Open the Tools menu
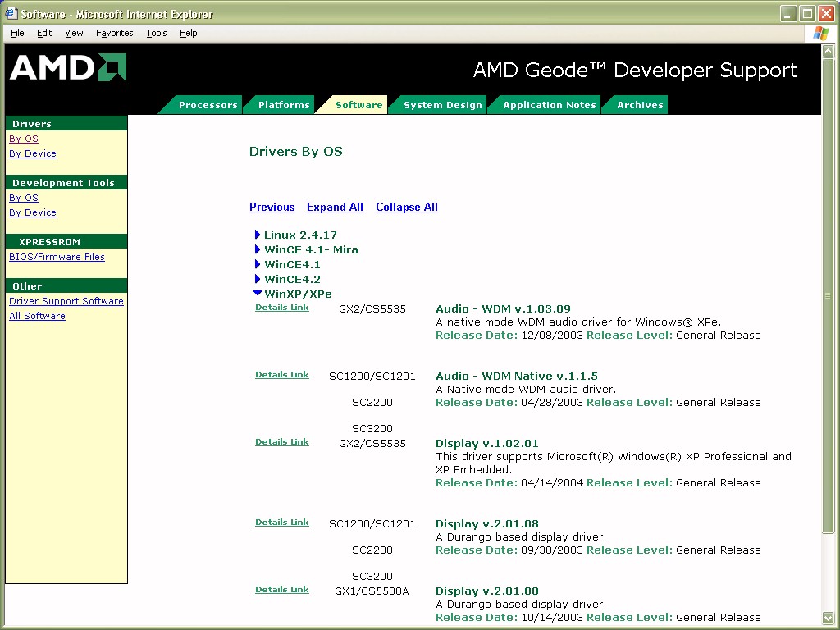The image size is (840, 630). (x=156, y=33)
